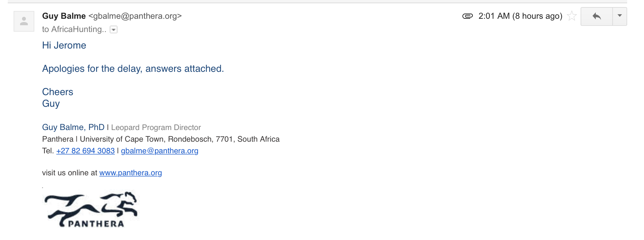This screenshot has width=644, height=240.
Task: Visit the www.panthera.org link
Action: 130,173
